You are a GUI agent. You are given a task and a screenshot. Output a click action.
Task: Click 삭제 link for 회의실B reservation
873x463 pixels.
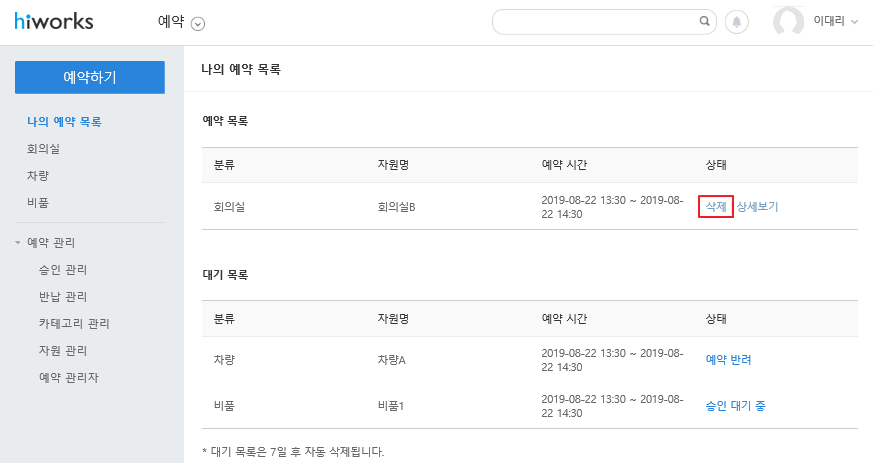tap(716, 206)
